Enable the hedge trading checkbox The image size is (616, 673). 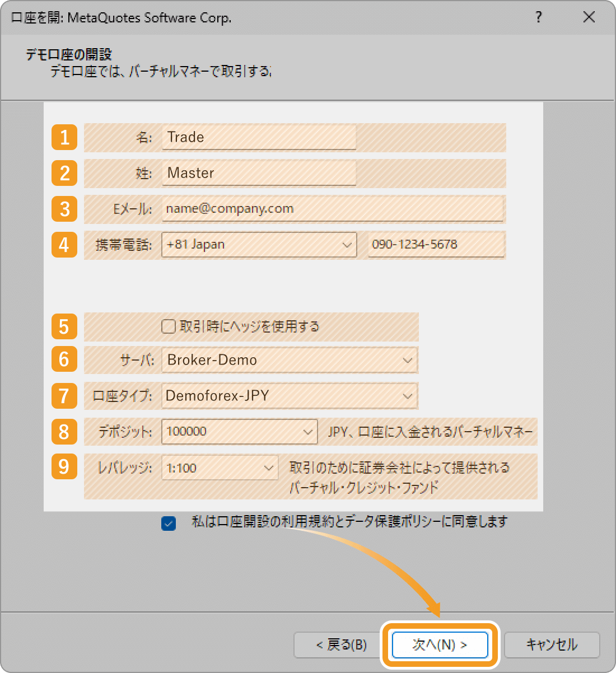tap(169, 326)
